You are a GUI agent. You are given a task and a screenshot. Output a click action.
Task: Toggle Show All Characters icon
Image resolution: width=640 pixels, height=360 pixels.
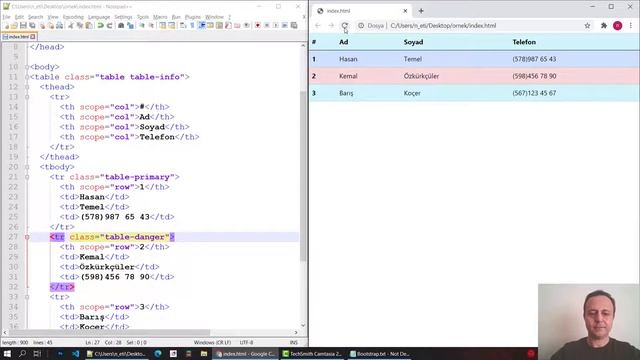coord(192,26)
